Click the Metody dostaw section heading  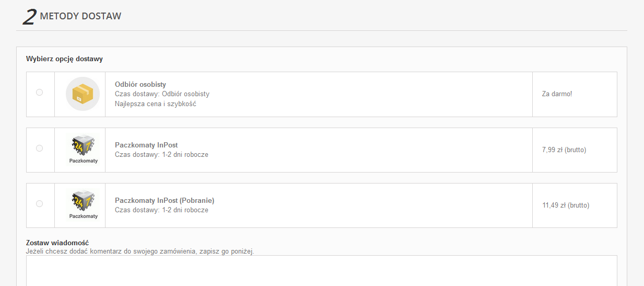pos(80,16)
